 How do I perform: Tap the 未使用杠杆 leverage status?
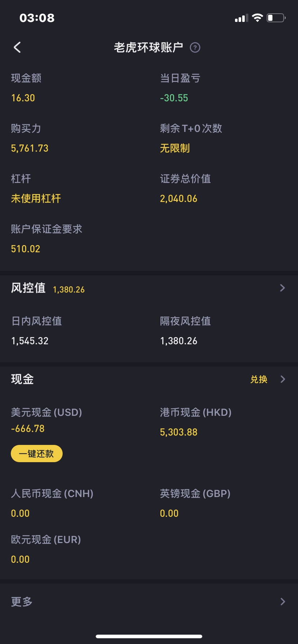[x=36, y=198]
